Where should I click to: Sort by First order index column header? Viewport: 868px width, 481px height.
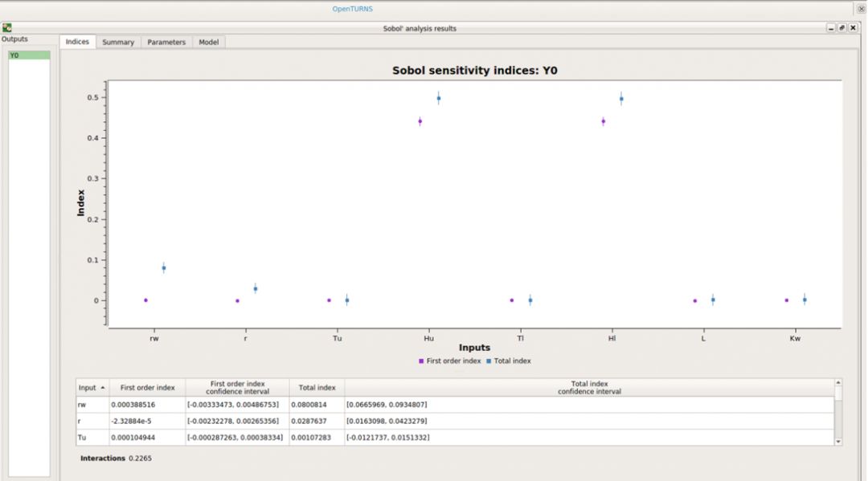coord(147,388)
